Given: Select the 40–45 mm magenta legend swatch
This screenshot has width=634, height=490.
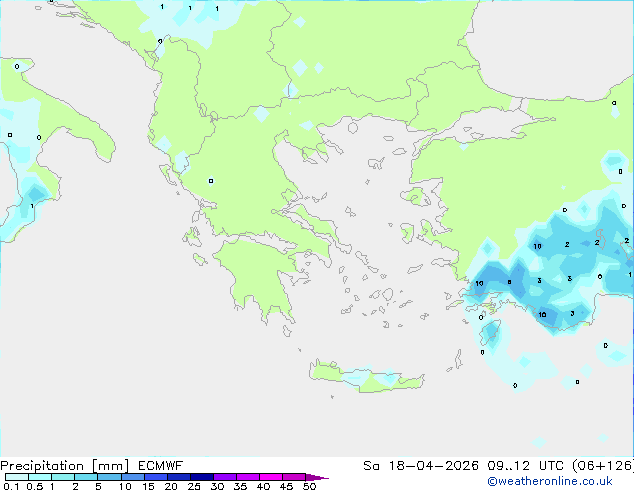Looking at the screenshot, I should [271, 477].
